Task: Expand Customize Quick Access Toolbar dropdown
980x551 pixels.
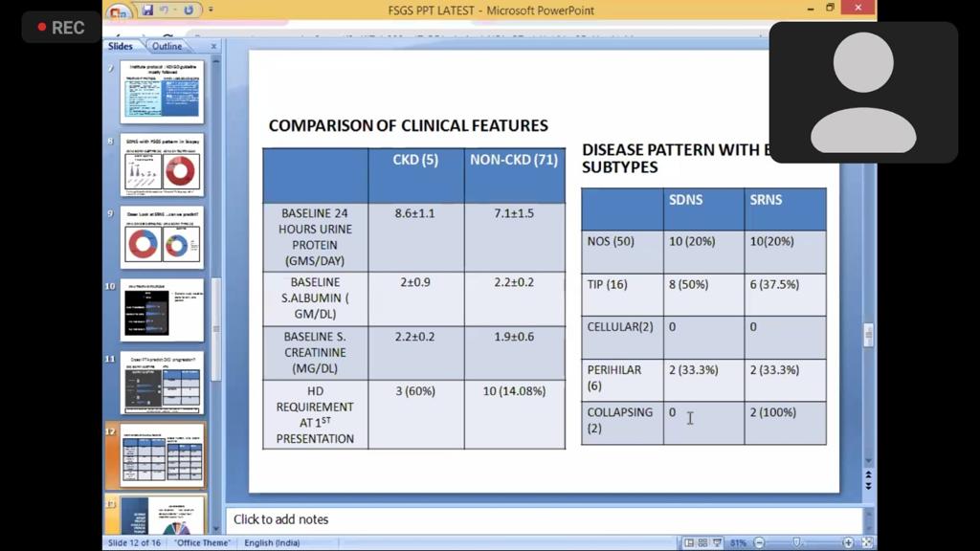Action: pyautogui.click(x=211, y=11)
